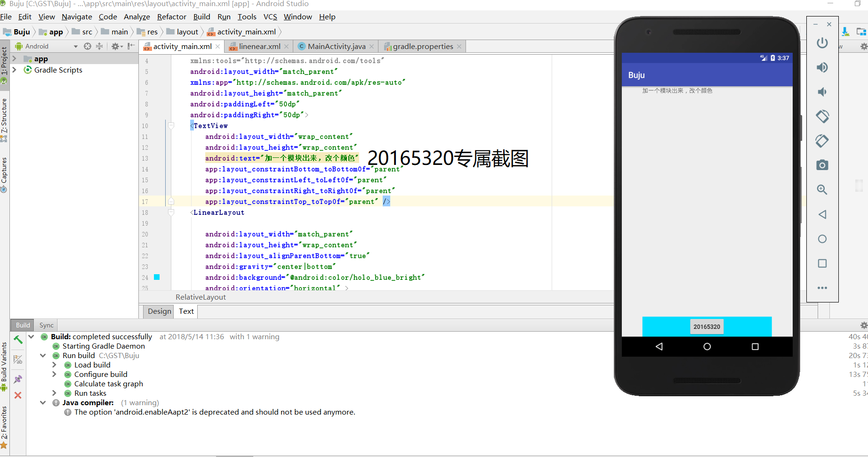Click the layout breadcrumb in navigation bar
Screen dimensions: 868x457
pyautogui.click(x=183, y=32)
